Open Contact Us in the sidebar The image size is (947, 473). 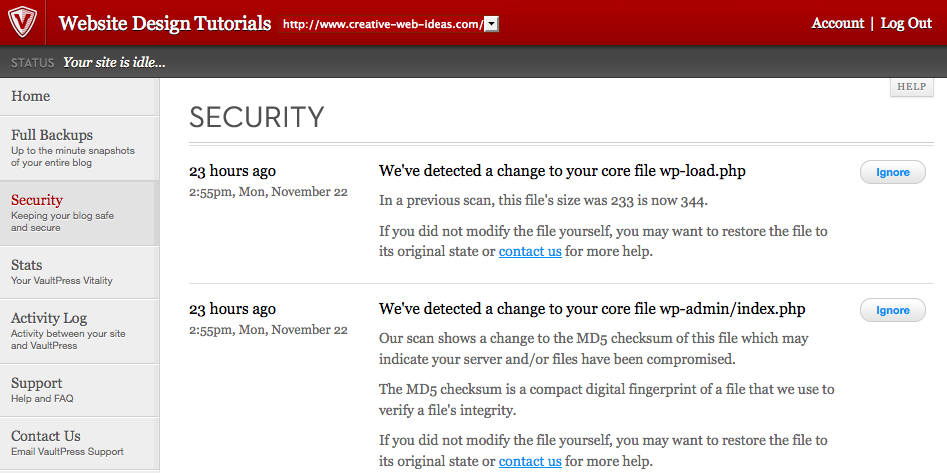tap(46, 436)
